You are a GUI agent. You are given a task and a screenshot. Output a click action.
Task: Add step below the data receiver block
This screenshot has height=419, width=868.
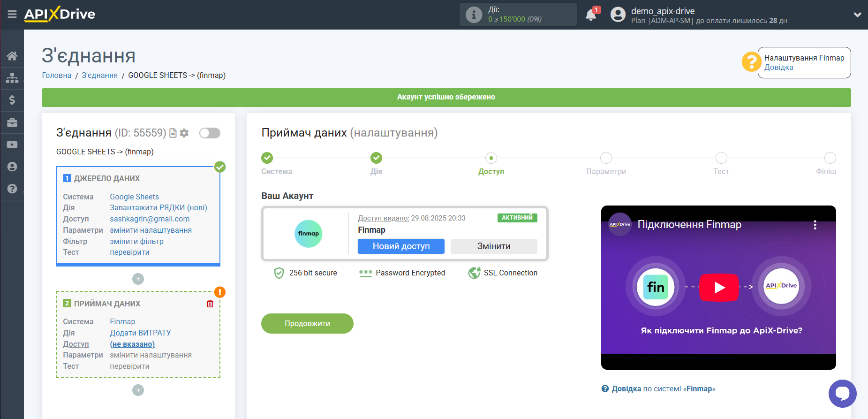click(138, 390)
